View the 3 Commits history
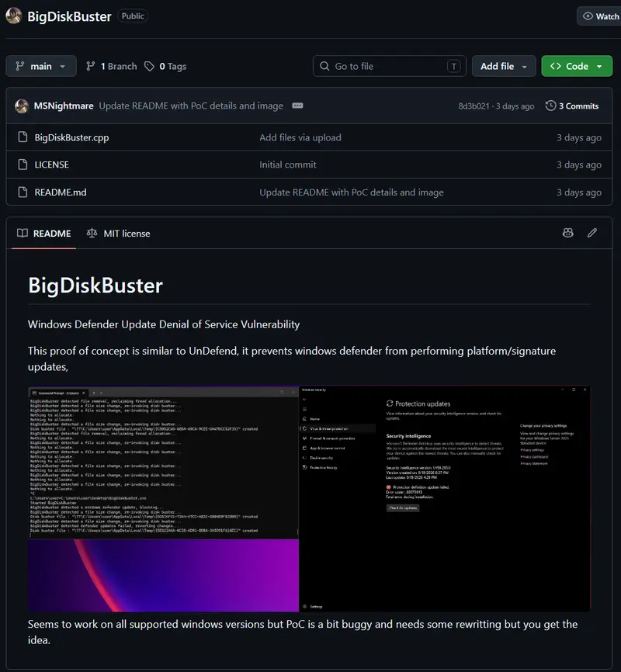Screen dimensions: 621x672 pyautogui.click(x=572, y=106)
